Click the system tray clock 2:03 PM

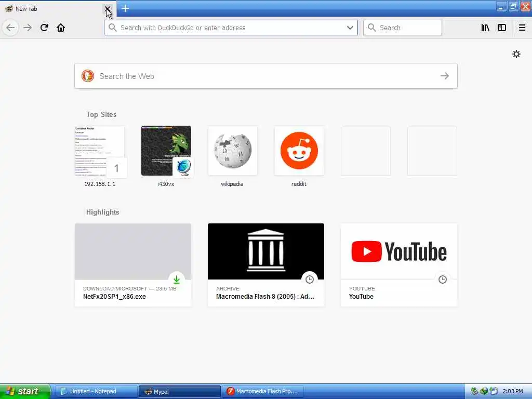513,391
